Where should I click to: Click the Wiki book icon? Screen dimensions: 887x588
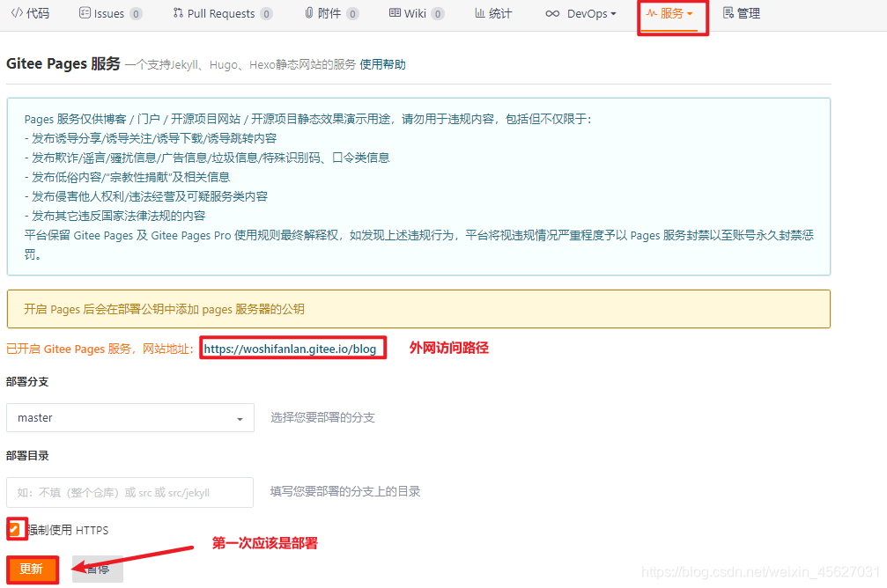pyautogui.click(x=395, y=12)
